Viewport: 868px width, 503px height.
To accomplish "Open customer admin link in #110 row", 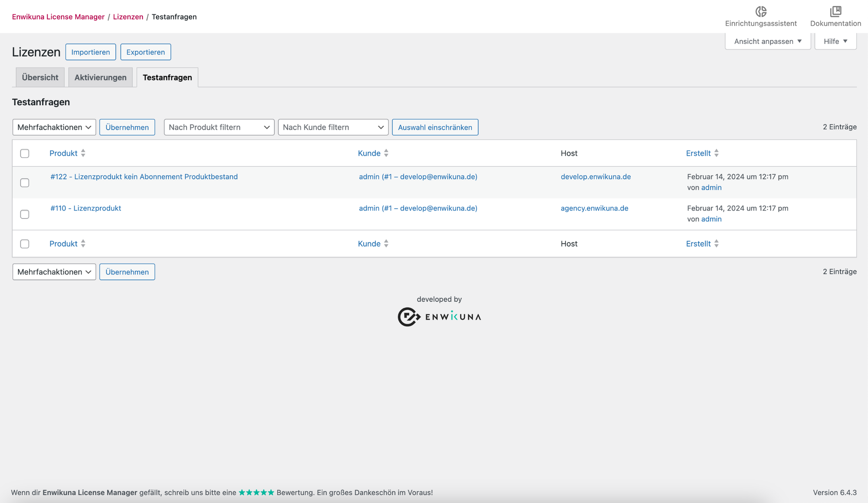I will point(418,208).
